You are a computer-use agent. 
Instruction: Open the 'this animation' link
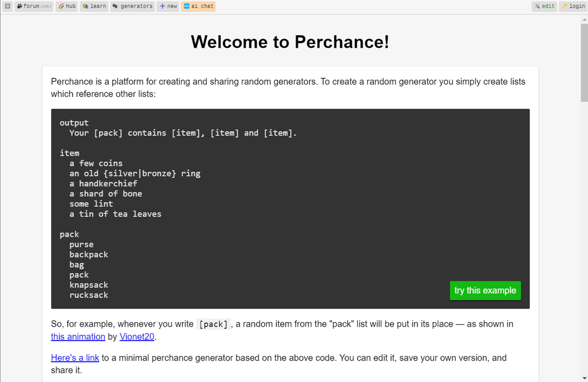point(78,336)
